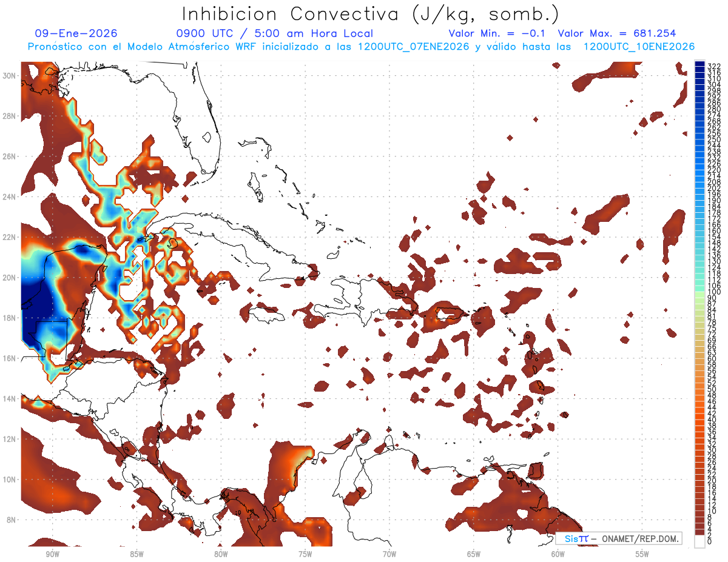Image resolution: width=728 pixels, height=562 pixels.
Task: Click the pale green color bar swatch next to 100
Action: [700, 294]
